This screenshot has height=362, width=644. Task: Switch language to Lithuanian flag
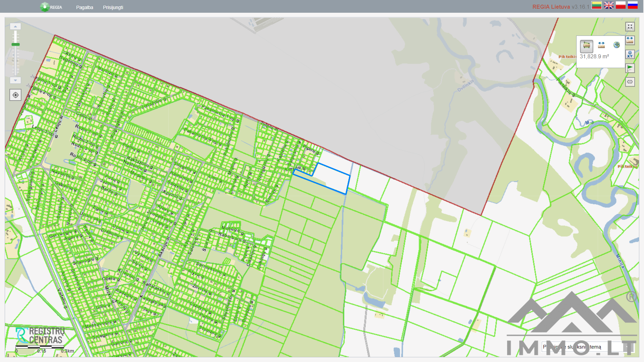[x=596, y=5]
